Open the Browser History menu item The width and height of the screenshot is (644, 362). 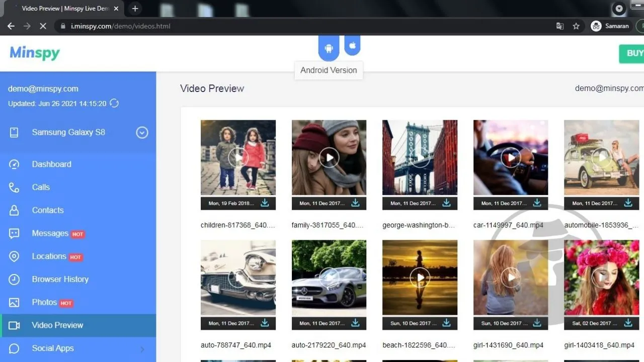[78, 279]
